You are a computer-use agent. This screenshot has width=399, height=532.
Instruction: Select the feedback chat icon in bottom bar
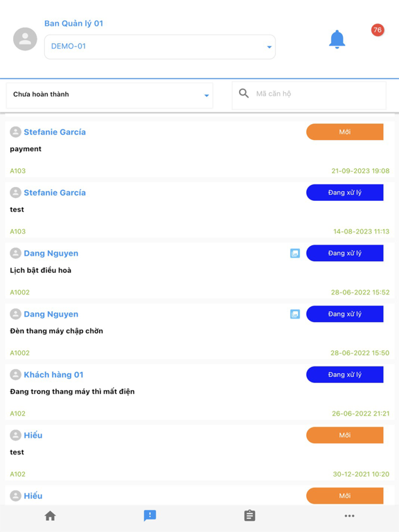coord(150,515)
